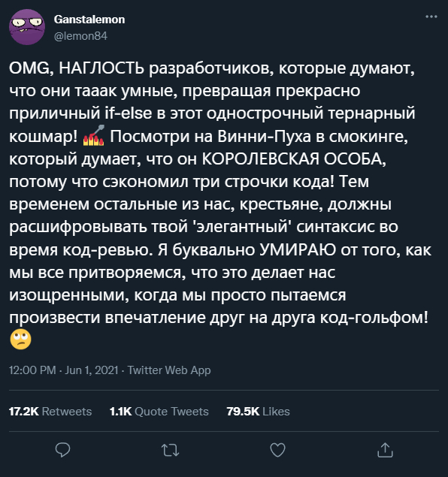Click the nail polish emoji in tweet
The height and width of the screenshot is (477, 448).
[x=94, y=136]
